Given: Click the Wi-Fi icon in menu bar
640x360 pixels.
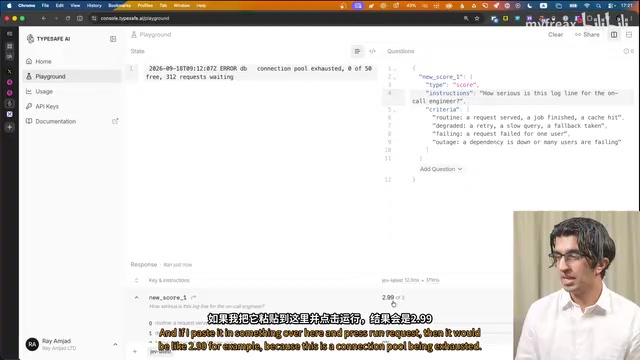Looking at the screenshot, I should 587,6.
